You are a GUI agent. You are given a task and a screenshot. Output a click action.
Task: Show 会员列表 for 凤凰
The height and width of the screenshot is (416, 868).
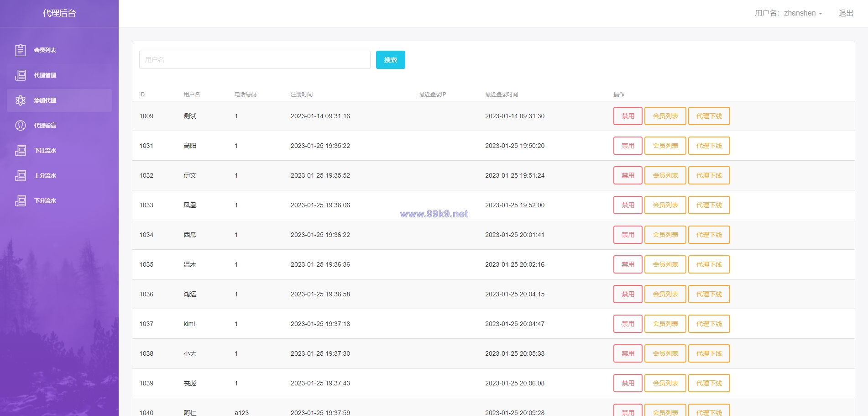tap(665, 205)
